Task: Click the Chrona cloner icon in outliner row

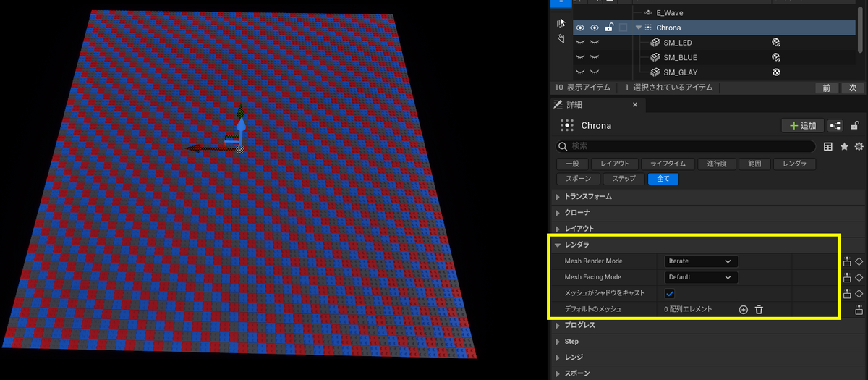Action: click(648, 28)
